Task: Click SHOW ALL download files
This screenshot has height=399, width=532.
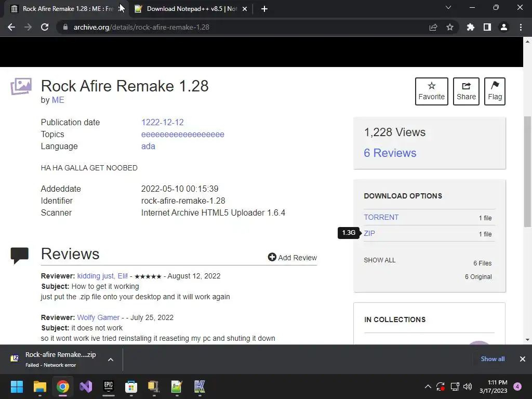Action: [380, 260]
